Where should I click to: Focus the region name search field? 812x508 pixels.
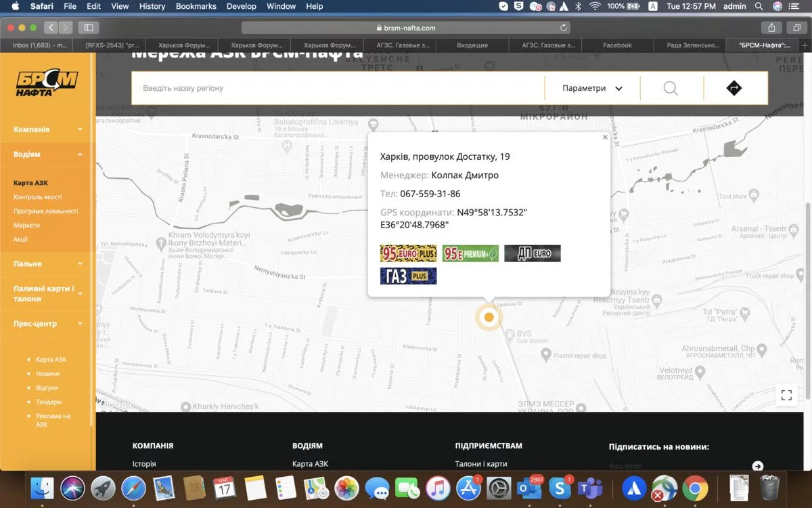[338, 88]
